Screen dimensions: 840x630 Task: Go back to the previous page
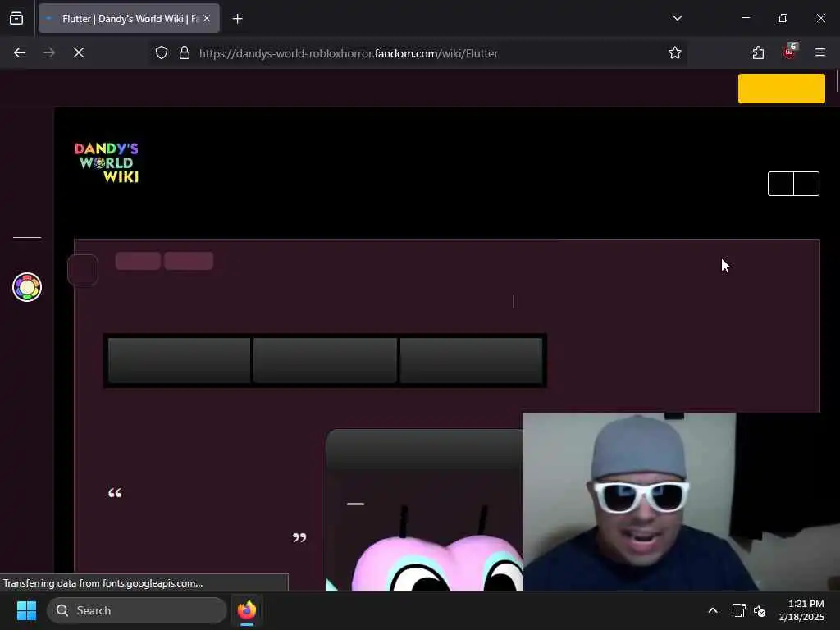[20, 52]
